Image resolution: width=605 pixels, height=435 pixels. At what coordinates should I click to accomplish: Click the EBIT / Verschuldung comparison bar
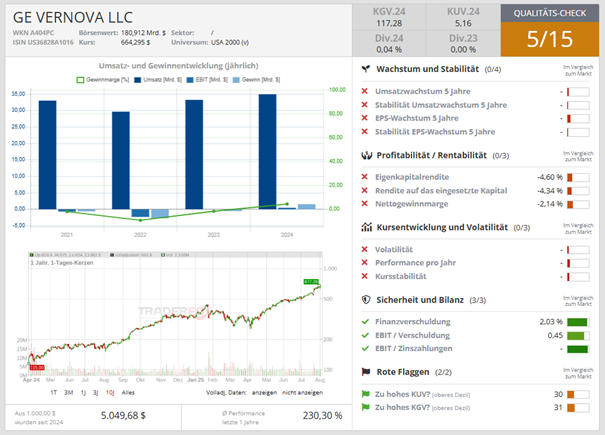(x=578, y=335)
